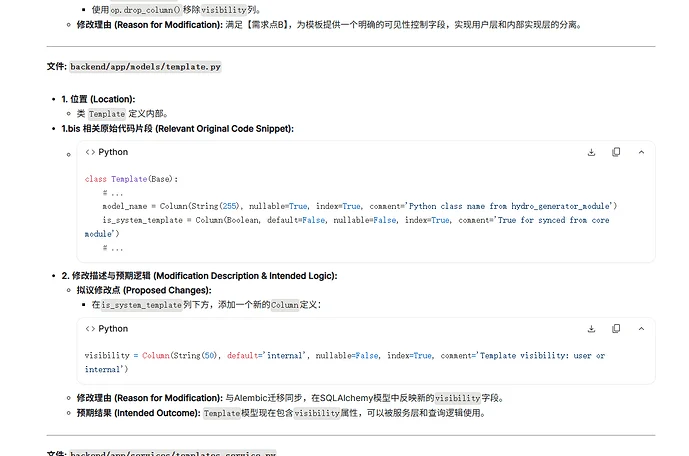Click the '拟议修改点 (Proposed Changes):' line
Screen dimensions: 689x456
(144, 290)
